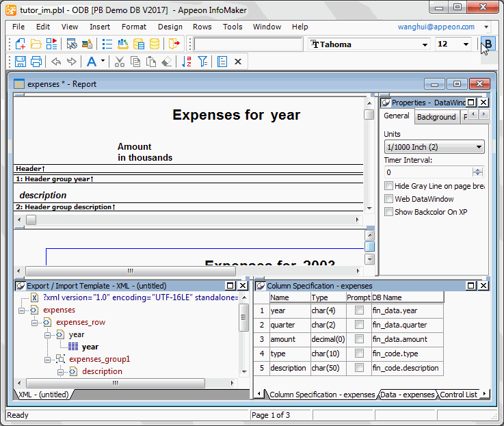Open account dropdown next to wanghui@appeon.com
Screen dimensions: 504x426
[x=486, y=27]
